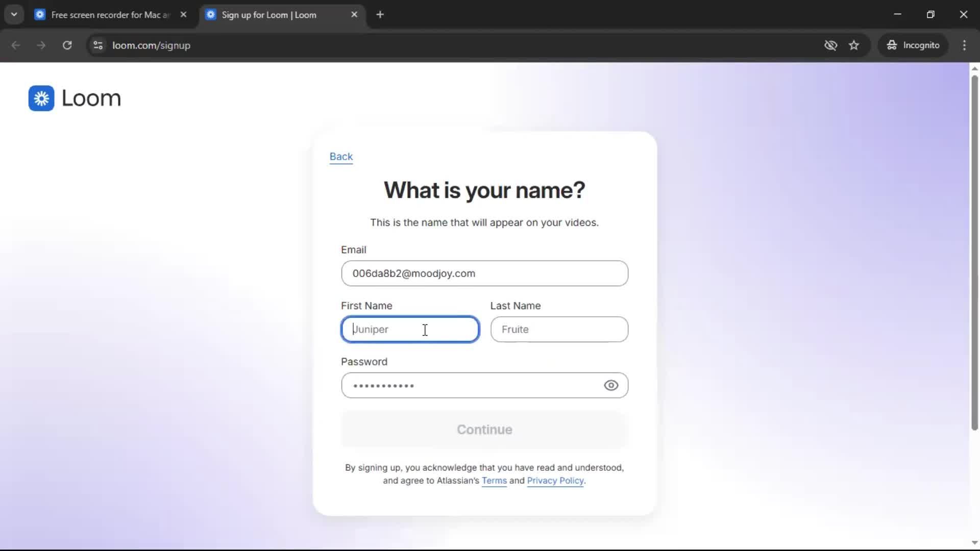Click the forward navigation arrow

click(41, 45)
